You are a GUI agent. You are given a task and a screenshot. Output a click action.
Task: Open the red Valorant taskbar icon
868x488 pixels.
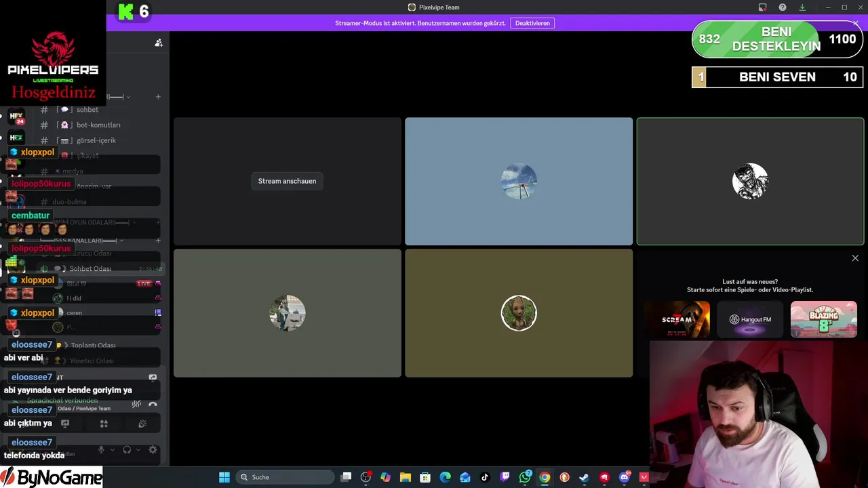[644, 477]
